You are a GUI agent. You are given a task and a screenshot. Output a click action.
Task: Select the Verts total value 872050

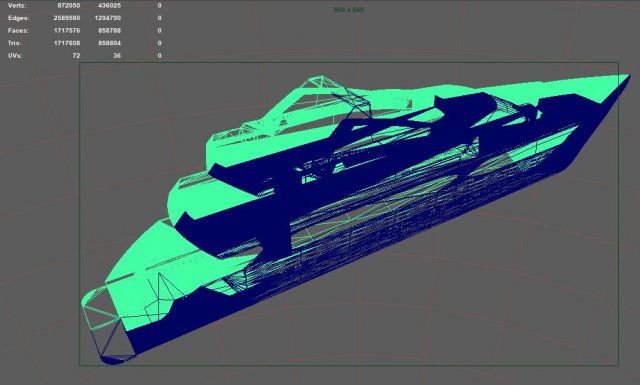tap(68, 6)
